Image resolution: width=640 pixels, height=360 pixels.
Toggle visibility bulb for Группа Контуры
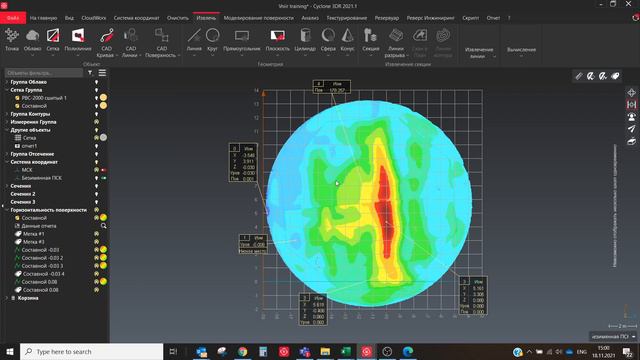pyautogui.click(x=96, y=114)
